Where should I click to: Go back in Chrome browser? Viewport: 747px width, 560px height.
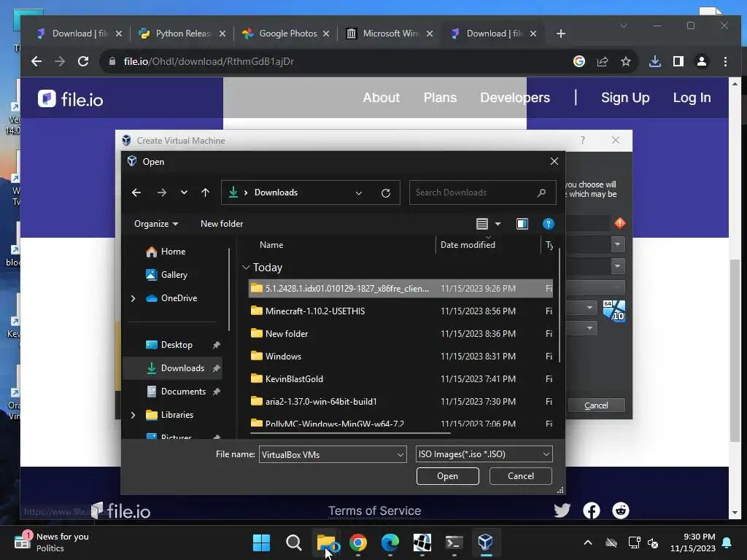(x=36, y=61)
